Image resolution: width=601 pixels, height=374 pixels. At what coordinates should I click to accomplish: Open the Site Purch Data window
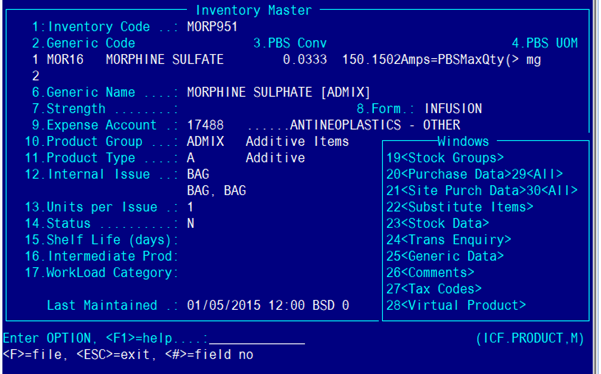tap(456, 191)
